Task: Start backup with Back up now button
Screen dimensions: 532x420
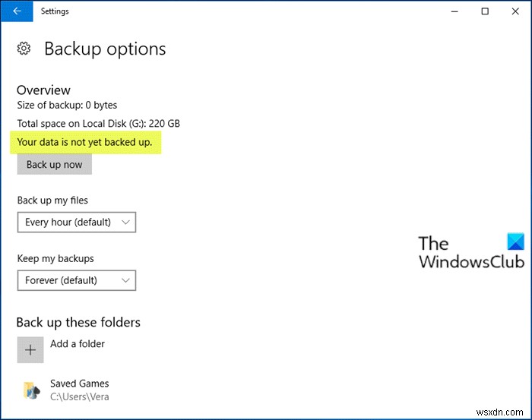Action: click(54, 164)
